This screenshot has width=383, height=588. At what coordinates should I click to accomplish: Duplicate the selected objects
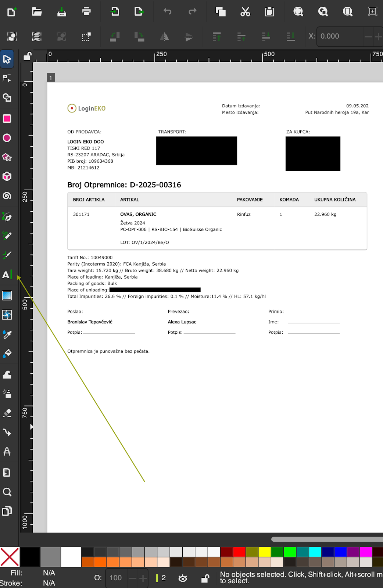click(221, 12)
